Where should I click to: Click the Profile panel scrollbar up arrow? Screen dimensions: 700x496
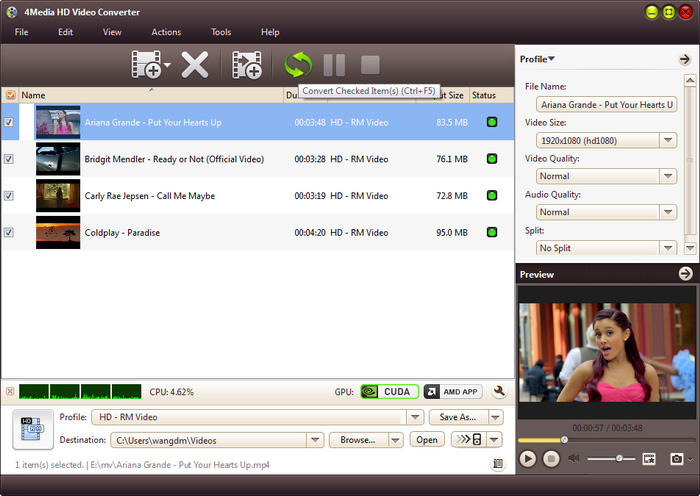(x=690, y=80)
